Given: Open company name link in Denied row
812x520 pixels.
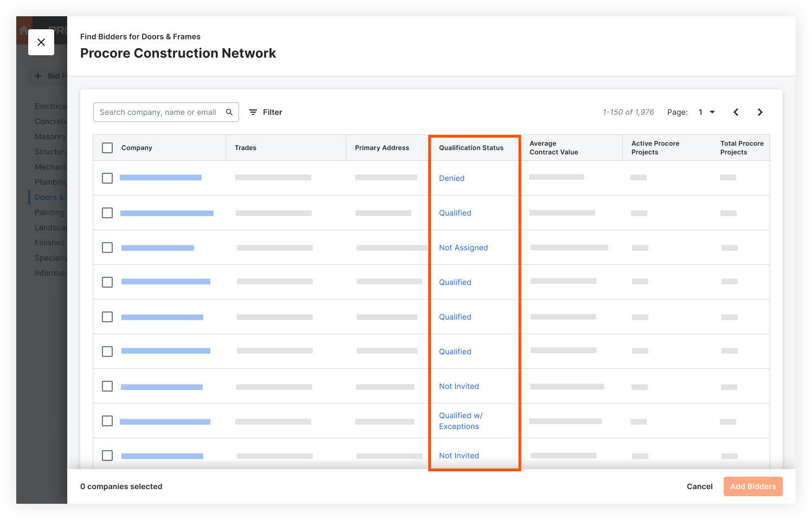Looking at the screenshot, I should coord(160,178).
